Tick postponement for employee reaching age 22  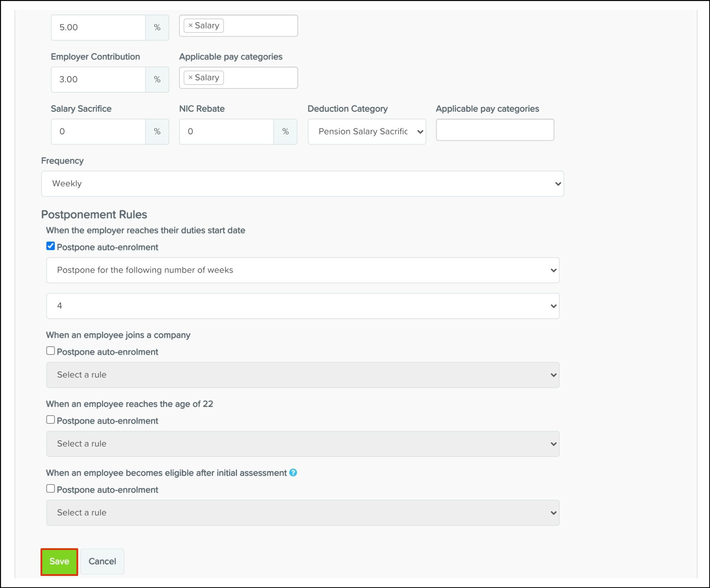click(x=50, y=420)
